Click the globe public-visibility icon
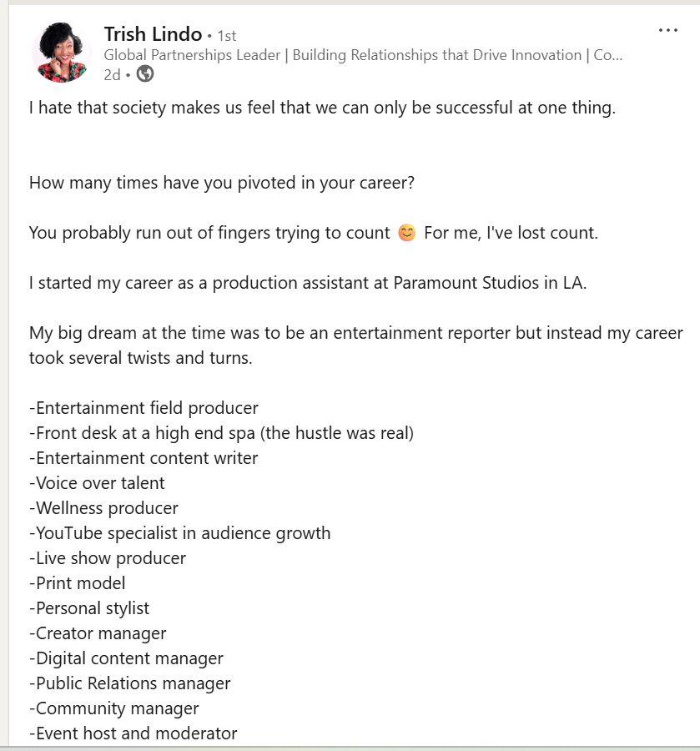 tap(145, 74)
